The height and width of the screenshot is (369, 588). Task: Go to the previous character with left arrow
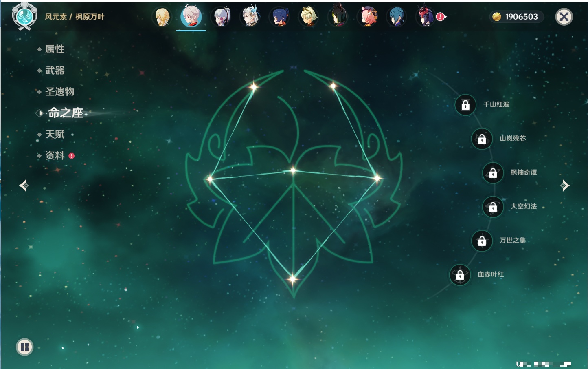[x=24, y=186]
